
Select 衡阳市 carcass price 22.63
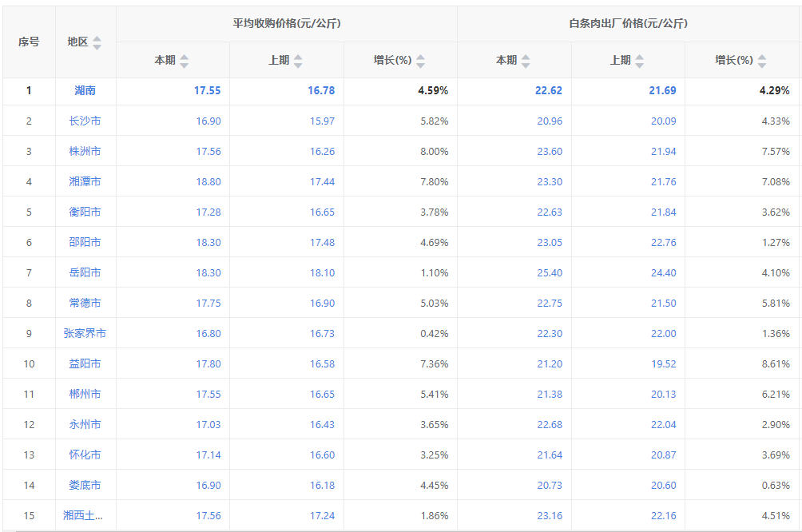(x=550, y=212)
